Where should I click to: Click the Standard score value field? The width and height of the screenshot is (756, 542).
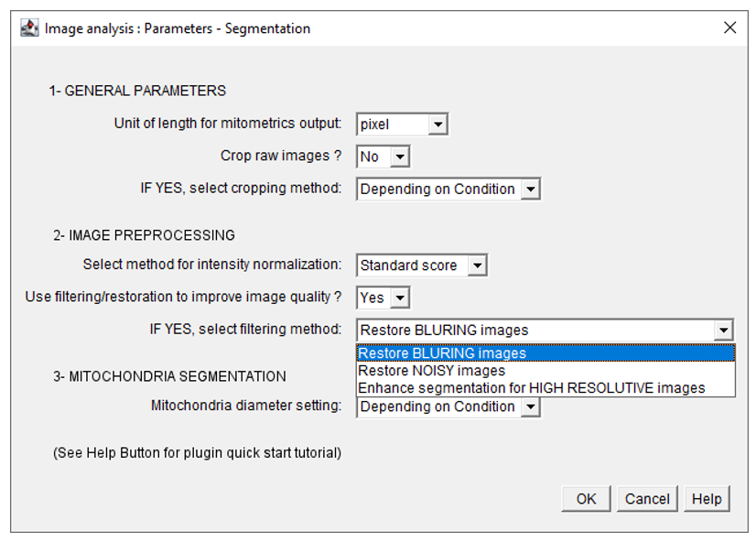[410, 266]
